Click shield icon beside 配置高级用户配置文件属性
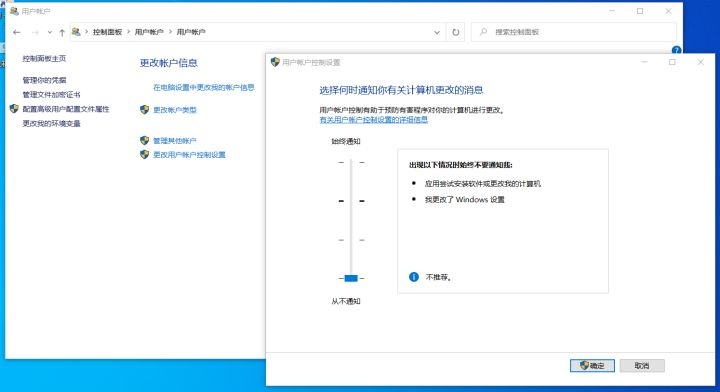Viewport: 720px width, 392px height. coord(14,109)
